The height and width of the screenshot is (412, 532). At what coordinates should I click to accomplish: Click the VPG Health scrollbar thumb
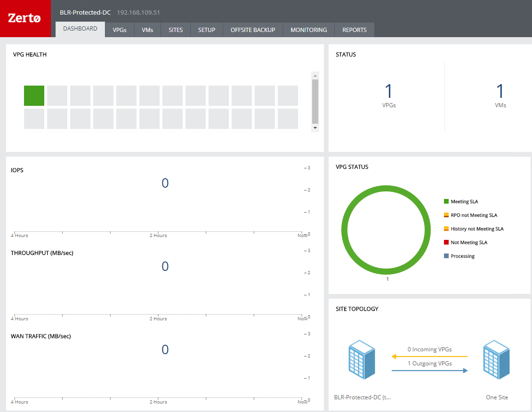(315, 100)
